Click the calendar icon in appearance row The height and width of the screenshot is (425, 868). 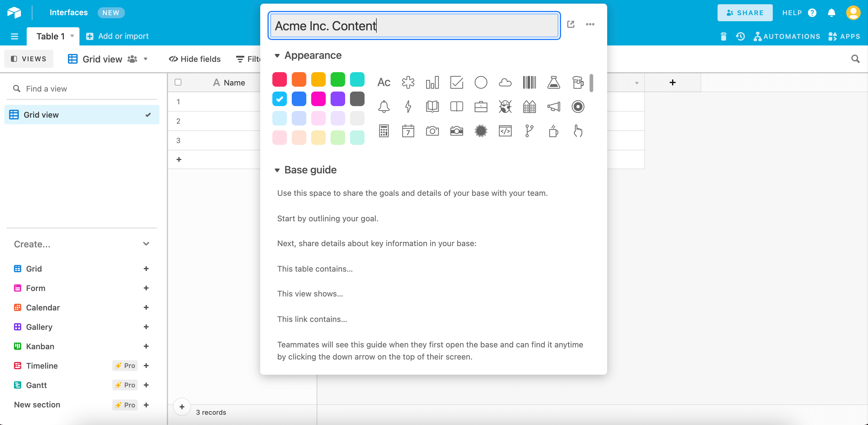407,131
